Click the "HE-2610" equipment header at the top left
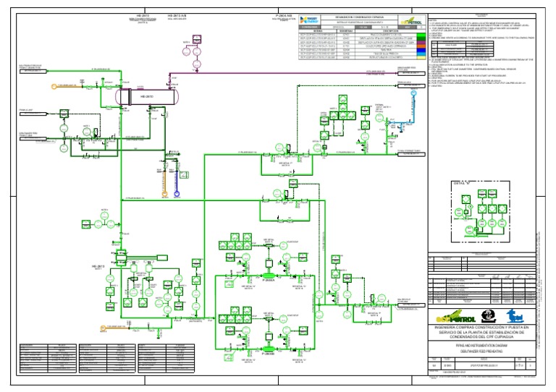 pos(142,16)
